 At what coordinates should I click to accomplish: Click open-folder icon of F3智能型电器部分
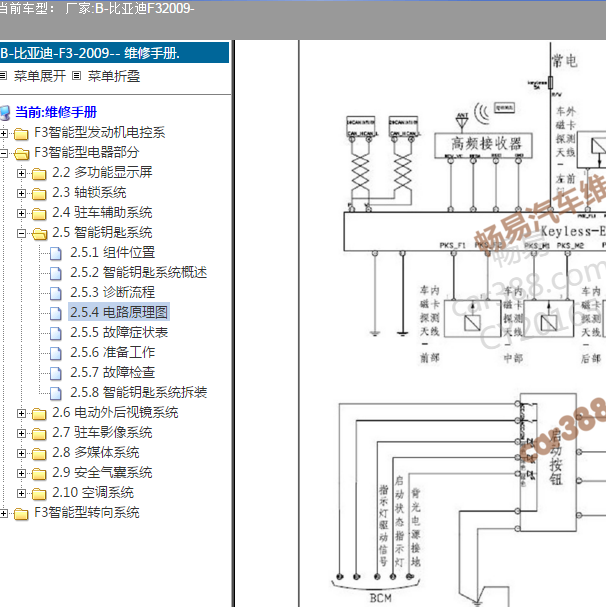click(21, 154)
